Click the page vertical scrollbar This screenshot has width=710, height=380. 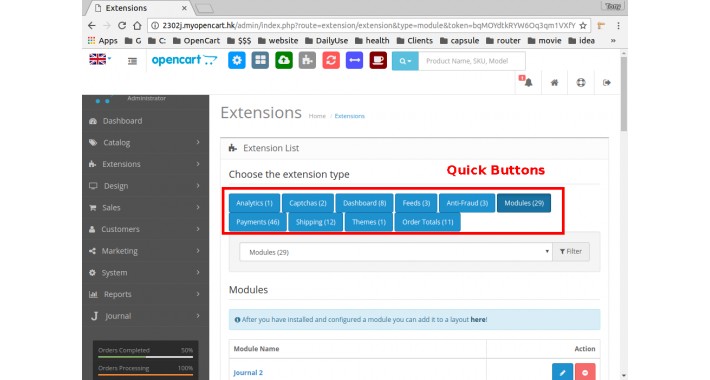click(624, 94)
